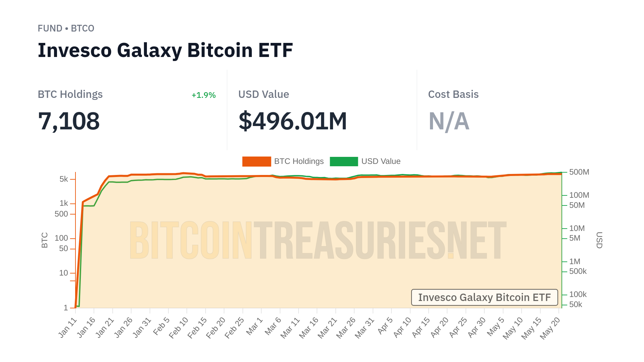Click the BTC left axis title
Image resolution: width=644 pixels, height=362 pixels.
click(45, 240)
